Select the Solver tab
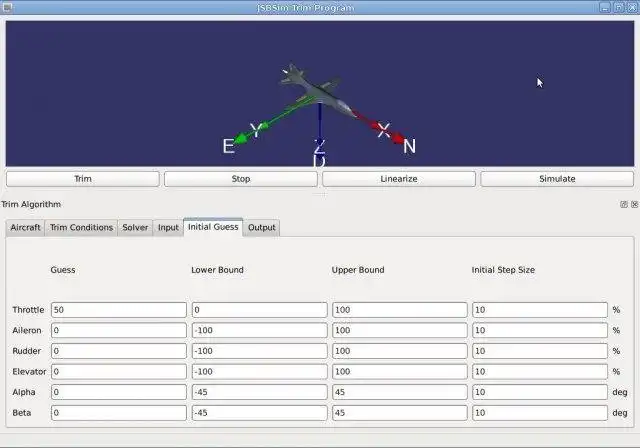Viewport: 640px width, 448px height. click(x=135, y=228)
